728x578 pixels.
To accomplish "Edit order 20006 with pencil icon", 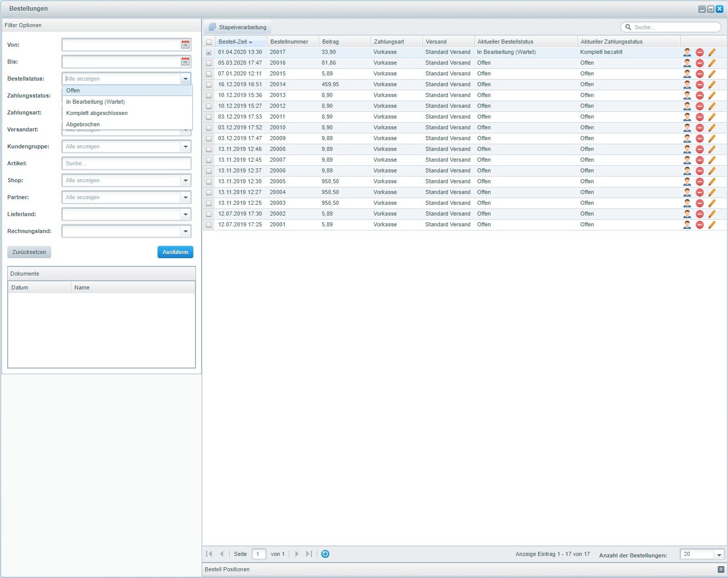I will (712, 171).
